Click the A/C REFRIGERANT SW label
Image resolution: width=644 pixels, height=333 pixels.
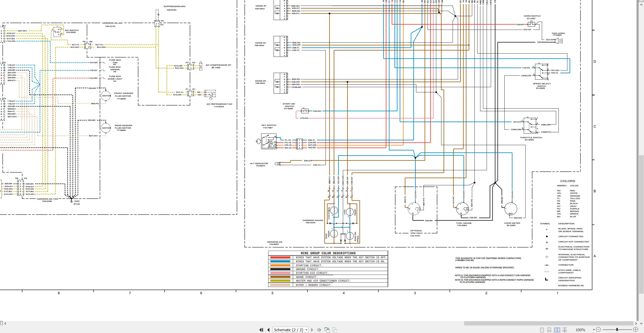(219, 104)
